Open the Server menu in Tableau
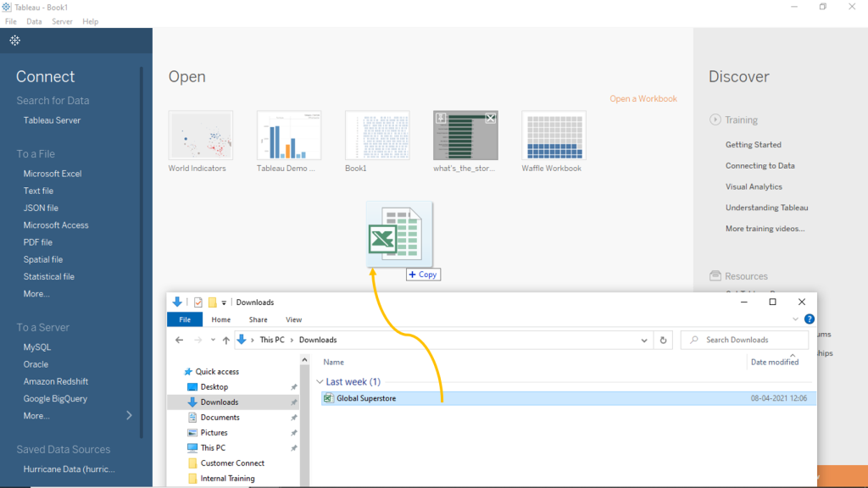Screen dimensions: 868x488 coord(62,21)
